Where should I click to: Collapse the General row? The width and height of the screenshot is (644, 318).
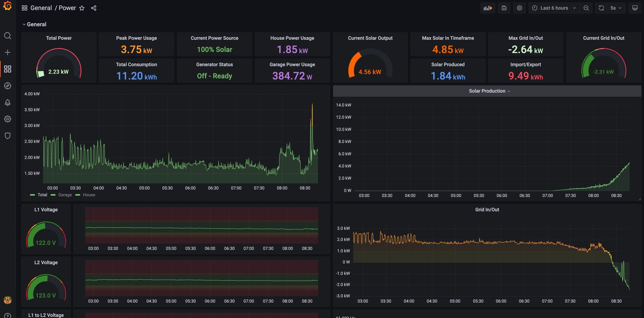click(x=35, y=24)
